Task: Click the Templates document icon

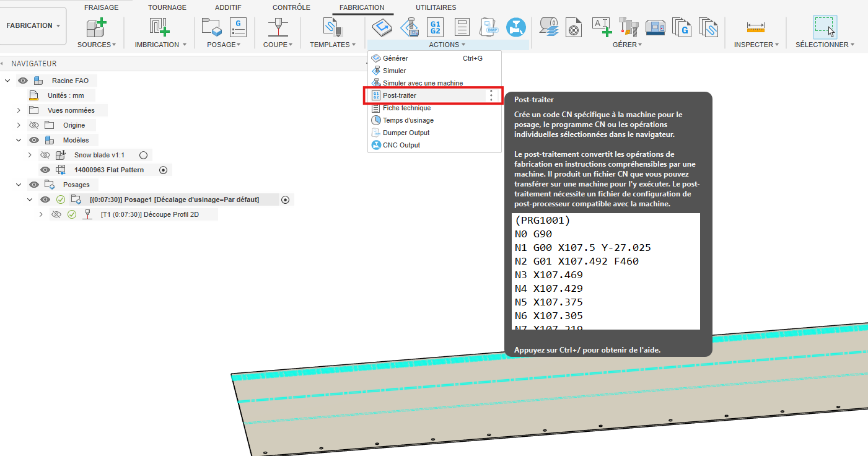Action: click(333, 27)
